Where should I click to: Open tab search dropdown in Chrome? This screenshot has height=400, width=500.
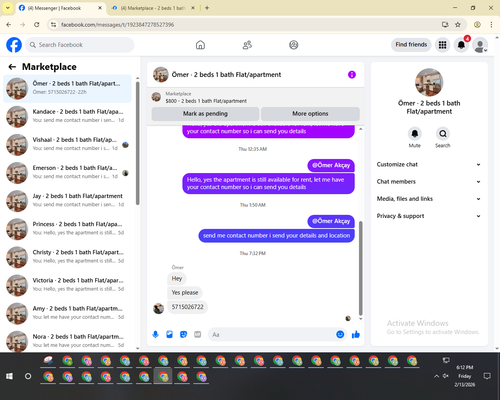pyautogui.click(x=8, y=8)
